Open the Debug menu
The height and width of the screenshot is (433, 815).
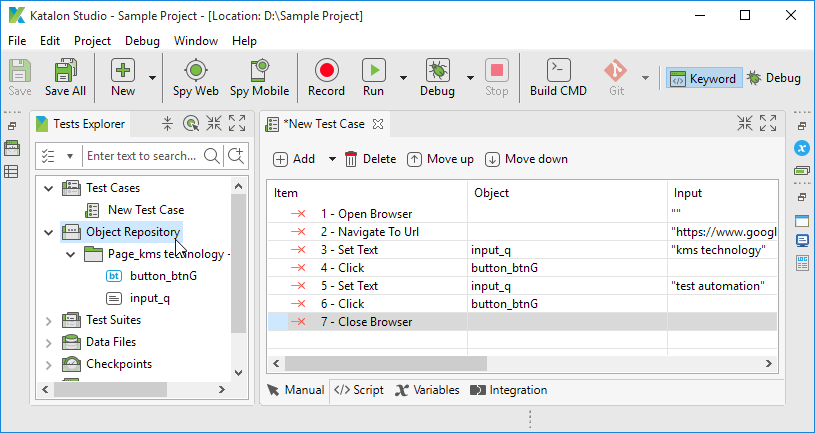[142, 41]
